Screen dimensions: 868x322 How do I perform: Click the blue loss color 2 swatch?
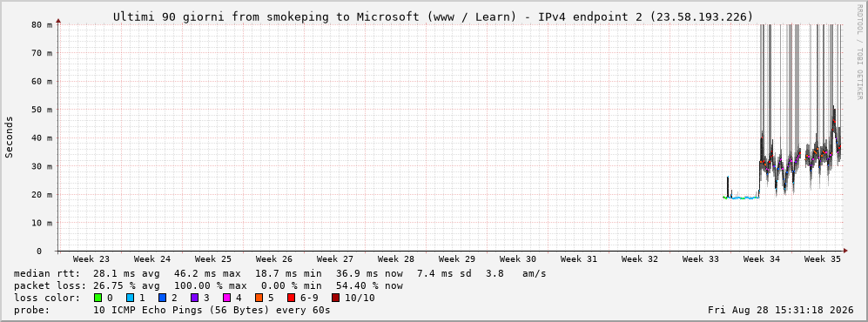[x=161, y=298]
